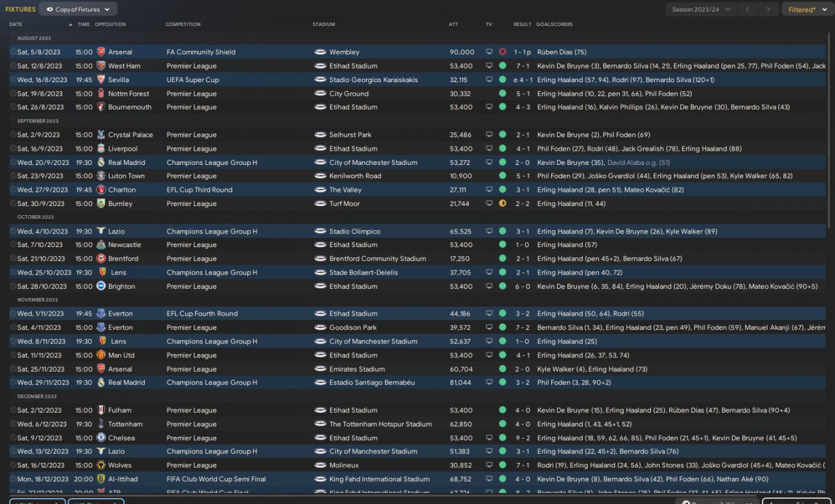Viewport: 835px width, 504px height.
Task: Click the Liverpool club badge
Action: pyautogui.click(x=100, y=149)
